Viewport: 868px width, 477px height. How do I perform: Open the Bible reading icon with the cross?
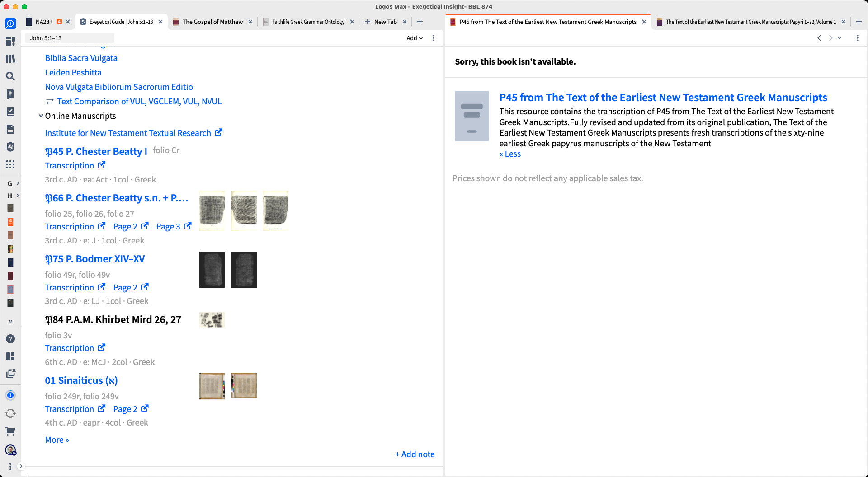[x=10, y=94]
